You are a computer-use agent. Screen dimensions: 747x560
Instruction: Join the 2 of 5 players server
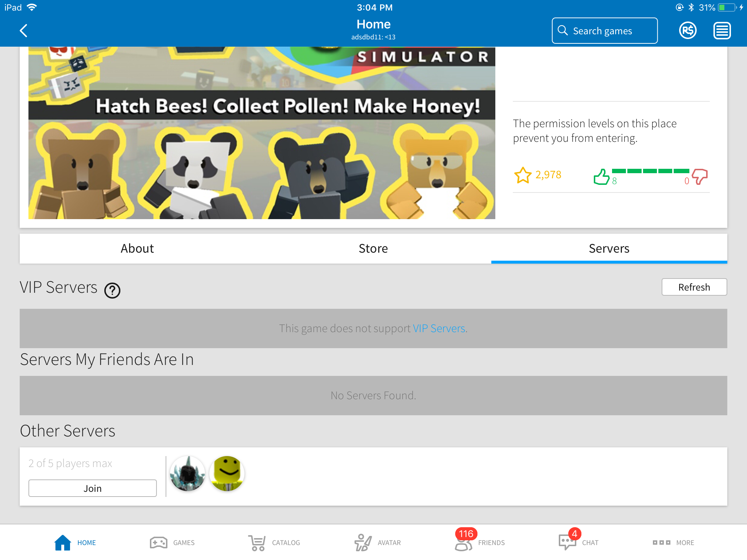click(x=93, y=488)
